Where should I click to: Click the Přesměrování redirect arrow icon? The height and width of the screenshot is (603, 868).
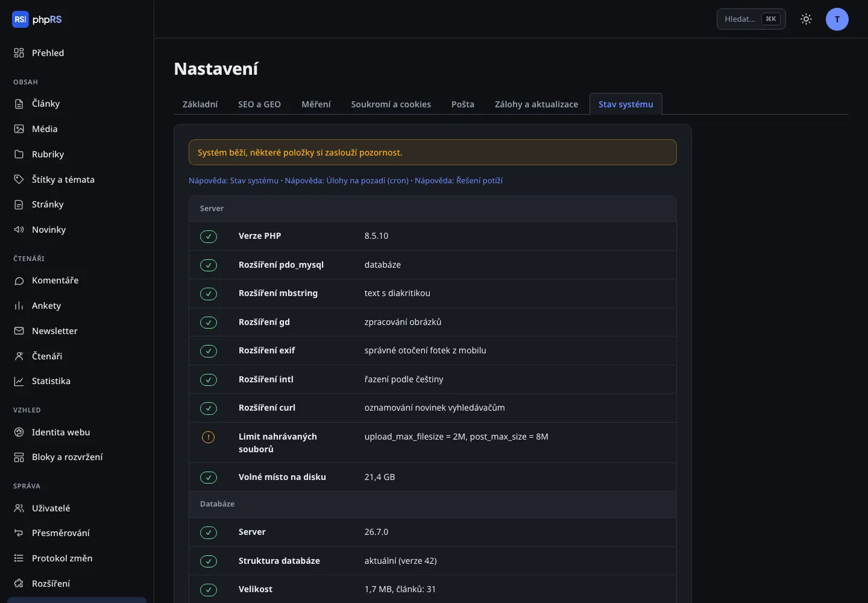(19, 533)
